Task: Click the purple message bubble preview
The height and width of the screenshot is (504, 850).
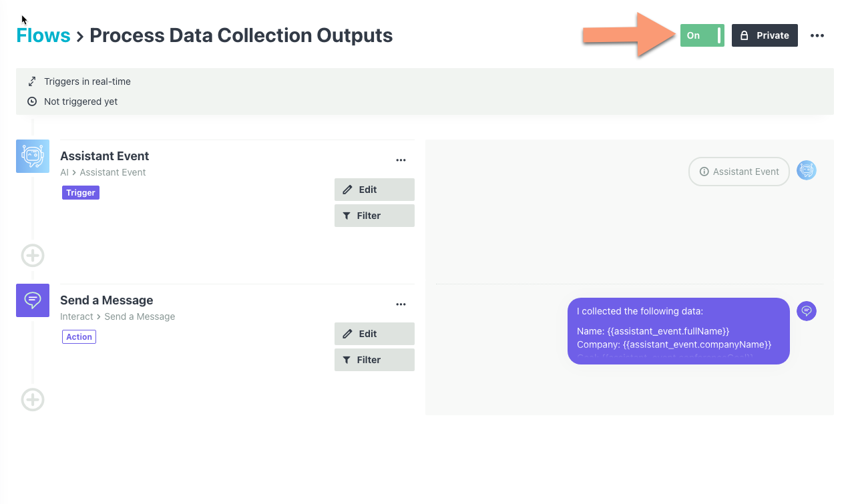Action: pyautogui.click(x=678, y=330)
